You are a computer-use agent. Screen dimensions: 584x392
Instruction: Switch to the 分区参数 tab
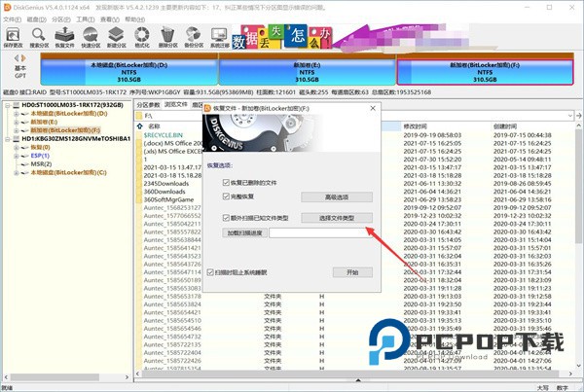148,104
